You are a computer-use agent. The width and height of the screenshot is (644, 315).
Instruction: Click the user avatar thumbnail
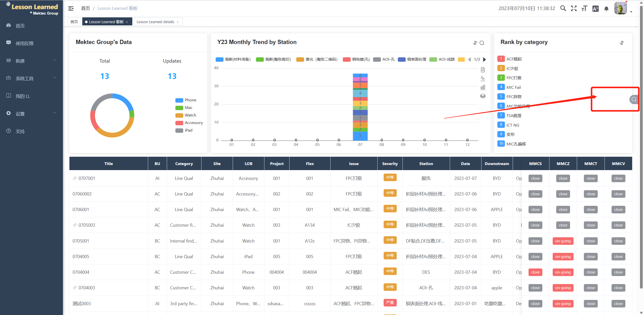coord(620,8)
